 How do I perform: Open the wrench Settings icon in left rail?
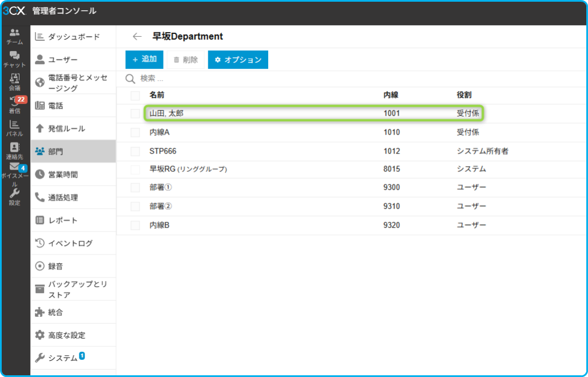pyautogui.click(x=15, y=197)
